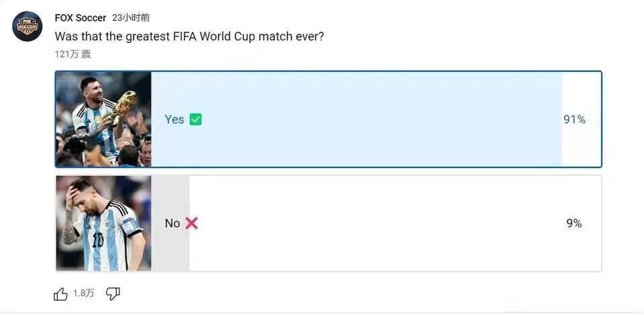Click the 121万 票 vote count

pyautogui.click(x=72, y=54)
